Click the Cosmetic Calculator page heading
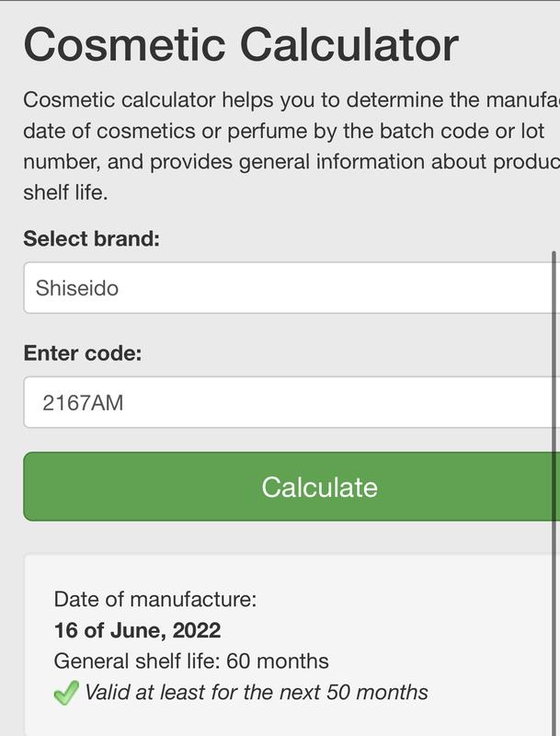The height and width of the screenshot is (736, 560). (241, 45)
